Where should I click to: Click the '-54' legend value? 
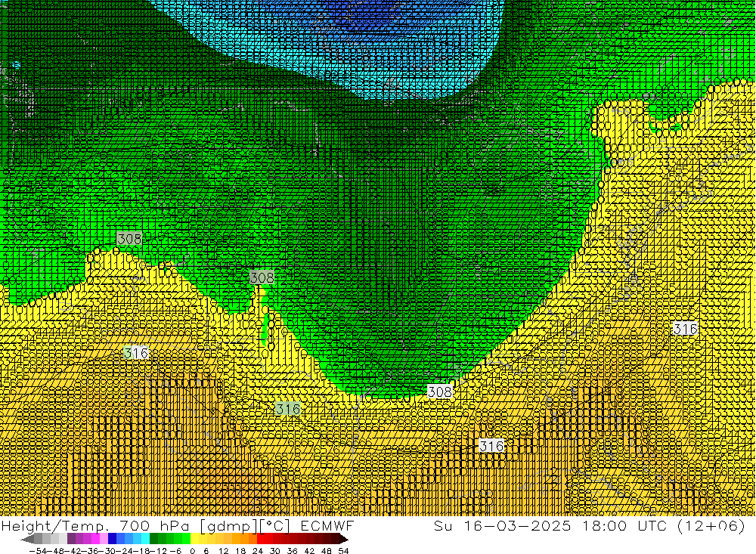click(x=38, y=551)
